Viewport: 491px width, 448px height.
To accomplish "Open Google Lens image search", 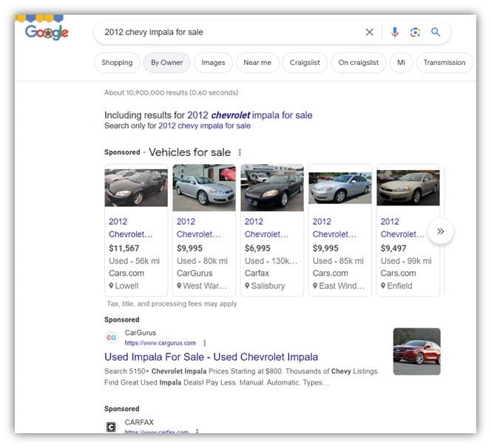I will click(x=416, y=32).
